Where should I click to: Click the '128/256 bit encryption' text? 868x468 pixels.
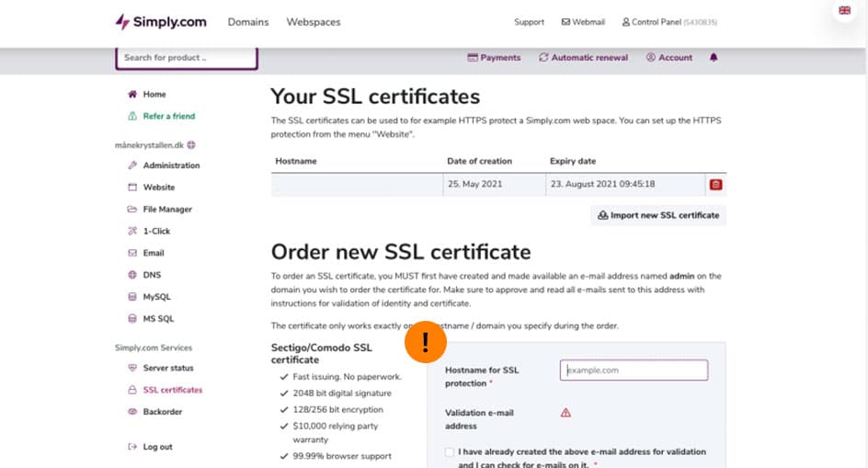[337, 410]
